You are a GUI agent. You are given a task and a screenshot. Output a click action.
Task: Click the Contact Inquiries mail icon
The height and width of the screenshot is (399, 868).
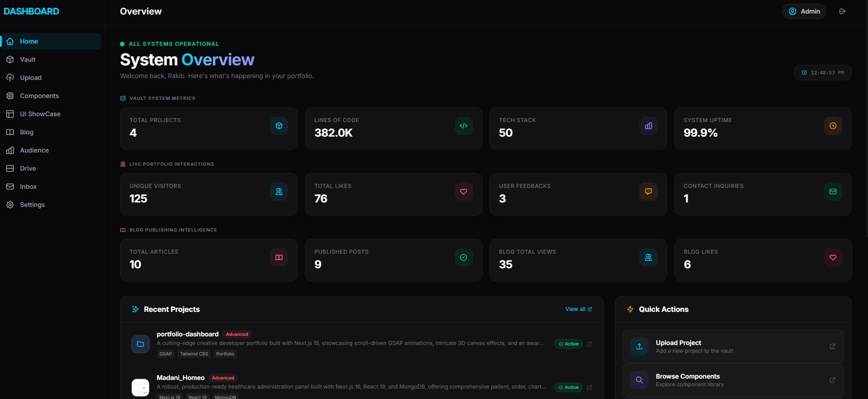[x=833, y=192]
